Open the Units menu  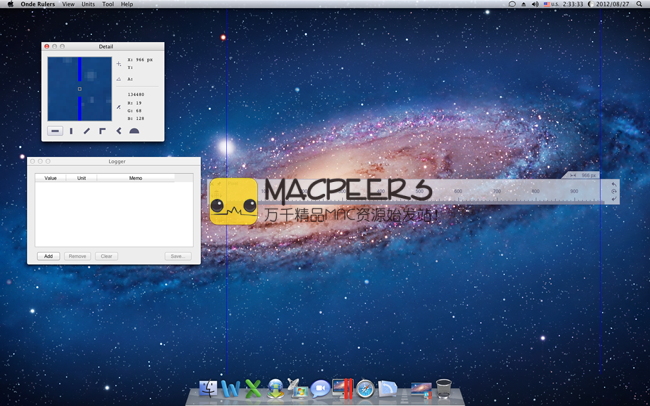[x=88, y=4]
